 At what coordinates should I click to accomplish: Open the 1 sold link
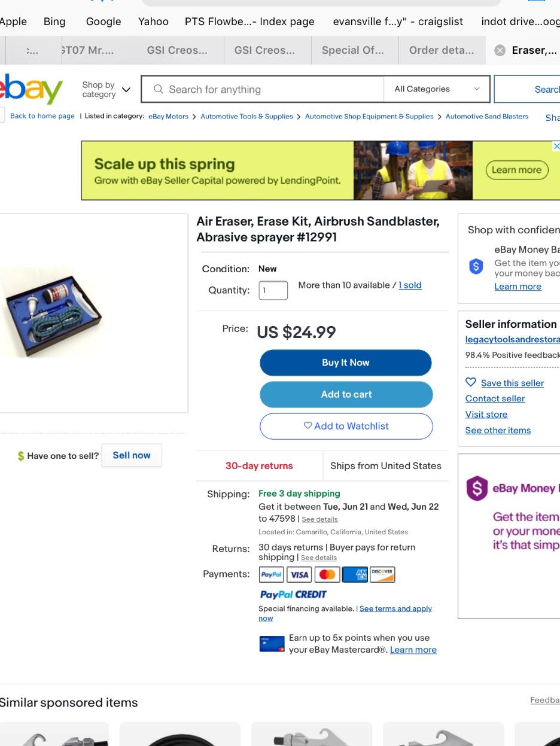(x=410, y=285)
